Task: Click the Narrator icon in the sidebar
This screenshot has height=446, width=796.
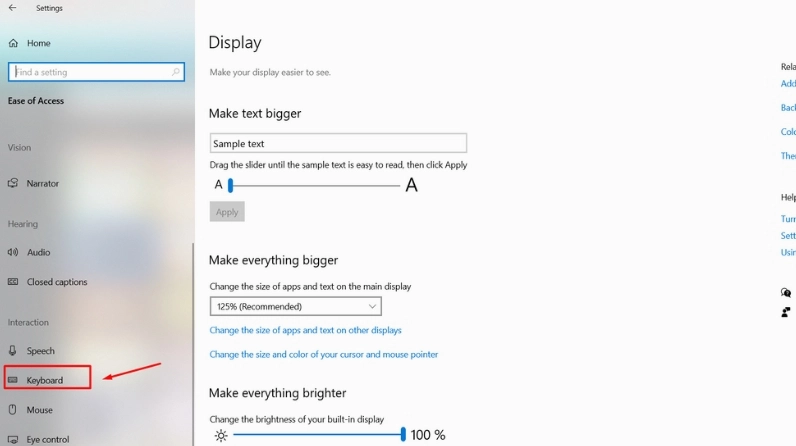Action: 13,184
